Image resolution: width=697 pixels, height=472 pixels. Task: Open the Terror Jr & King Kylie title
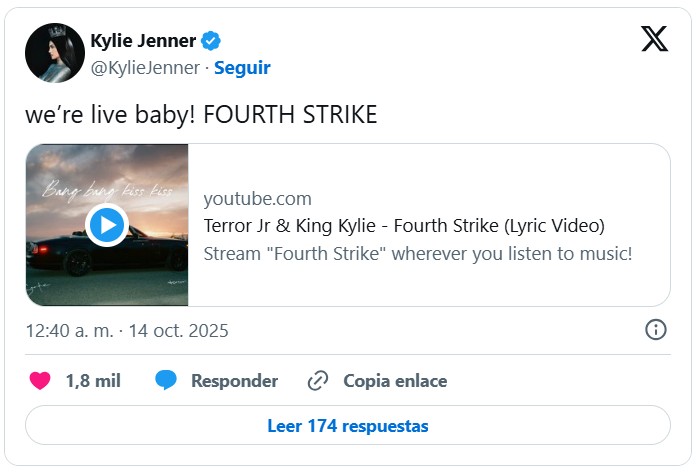(403, 225)
